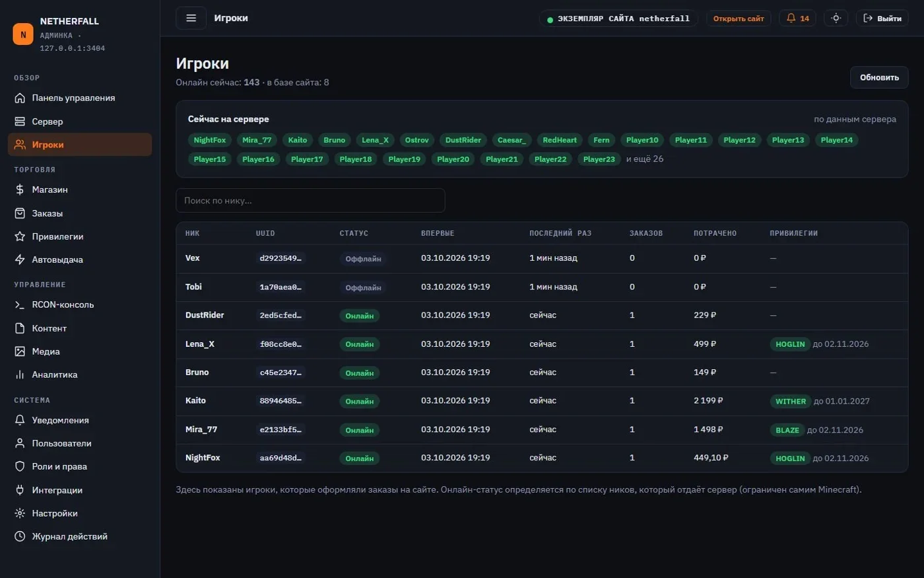Click UUID aa69d48d… for NightFox
Image resolution: width=924 pixels, height=578 pixels.
click(x=280, y=458)
